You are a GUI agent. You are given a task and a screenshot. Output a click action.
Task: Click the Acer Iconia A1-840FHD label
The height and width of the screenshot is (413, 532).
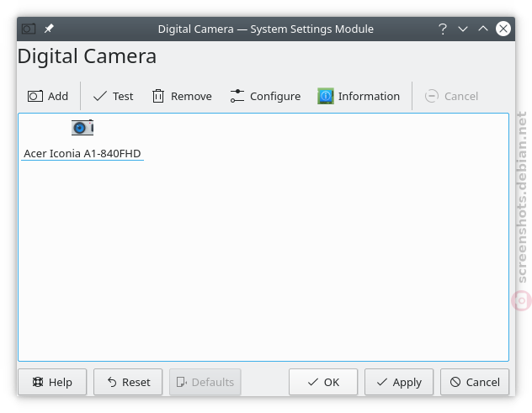(x=82, y=154)
